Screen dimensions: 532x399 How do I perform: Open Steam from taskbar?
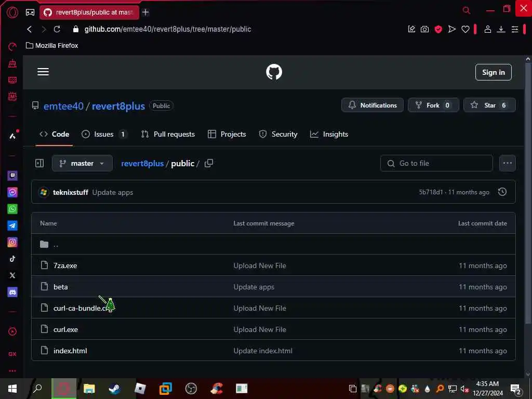[x=114, y=389]
